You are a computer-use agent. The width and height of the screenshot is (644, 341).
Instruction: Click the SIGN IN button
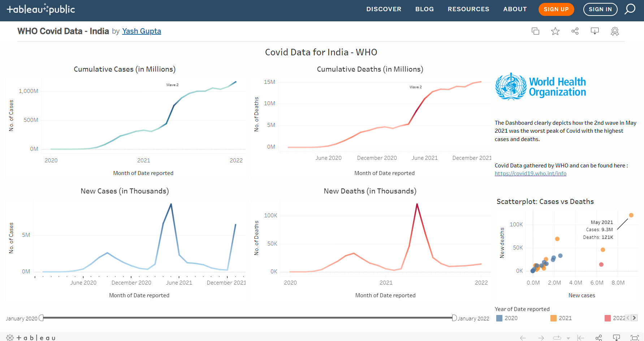pyautogui.click(x=600, y=9)
